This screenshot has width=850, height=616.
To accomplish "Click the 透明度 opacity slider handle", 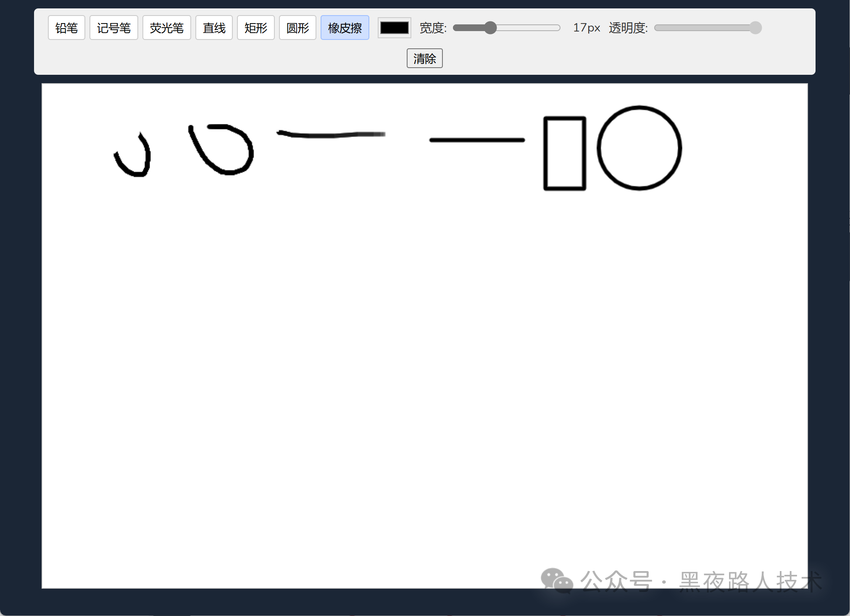I will tap(755, 28).
